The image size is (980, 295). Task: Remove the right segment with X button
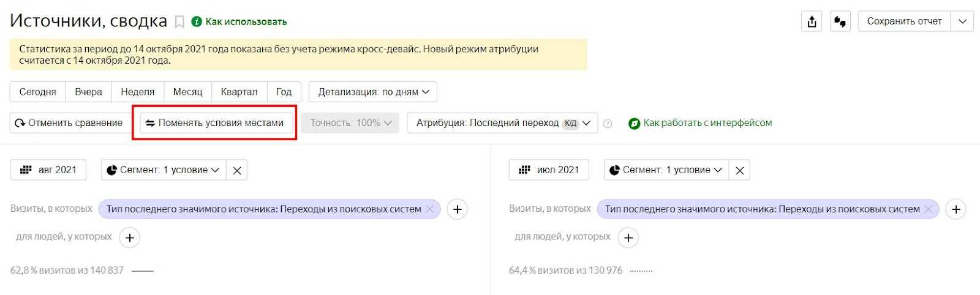[740, 170]
